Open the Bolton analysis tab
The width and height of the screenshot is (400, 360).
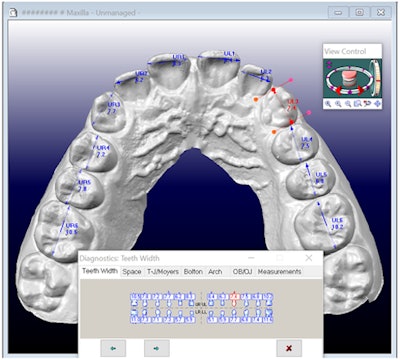tap(193, 272)
